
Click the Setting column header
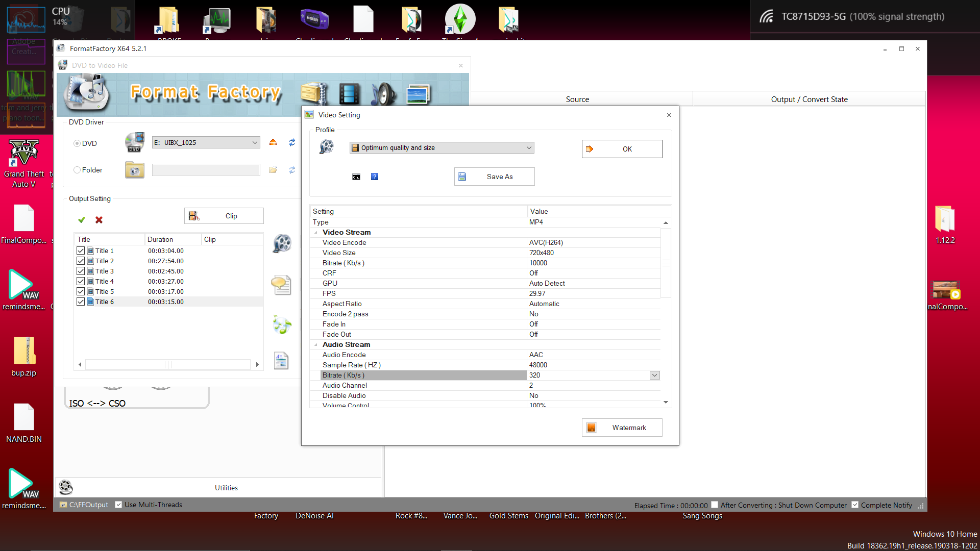(419, 211)
